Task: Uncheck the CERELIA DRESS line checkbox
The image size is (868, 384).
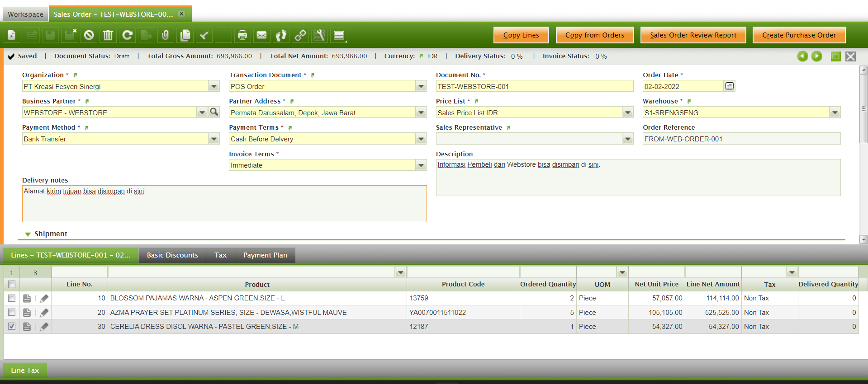Action: (12, 326)
